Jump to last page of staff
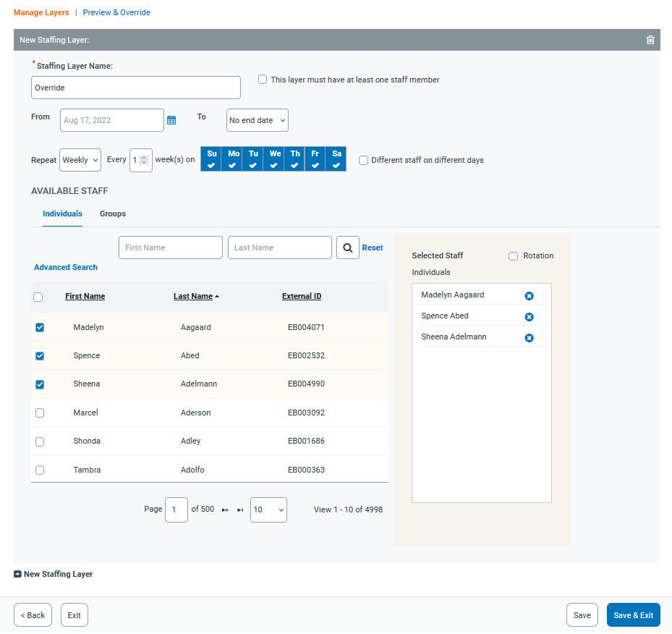Image resolution: width=672 pixels, height=634 pixels. (x=240, y=510)
